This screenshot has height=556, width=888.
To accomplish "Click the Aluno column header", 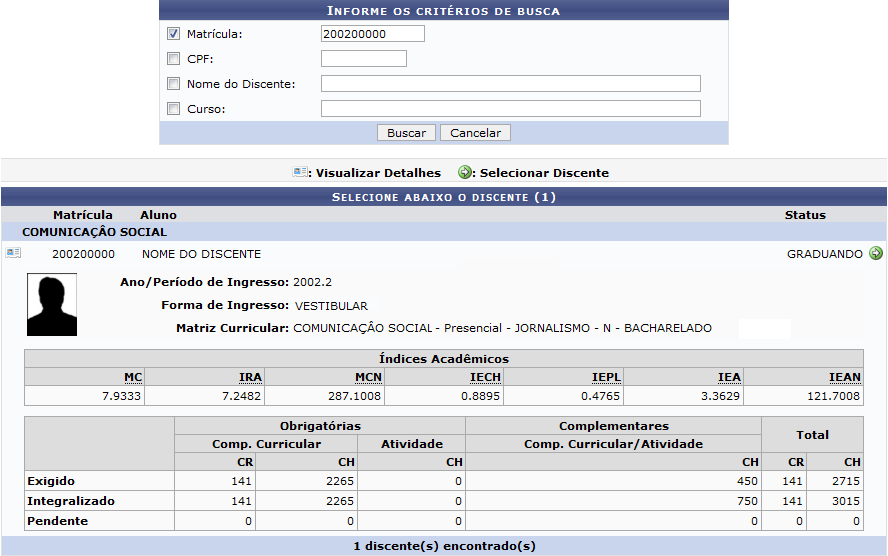I will 159,215.
